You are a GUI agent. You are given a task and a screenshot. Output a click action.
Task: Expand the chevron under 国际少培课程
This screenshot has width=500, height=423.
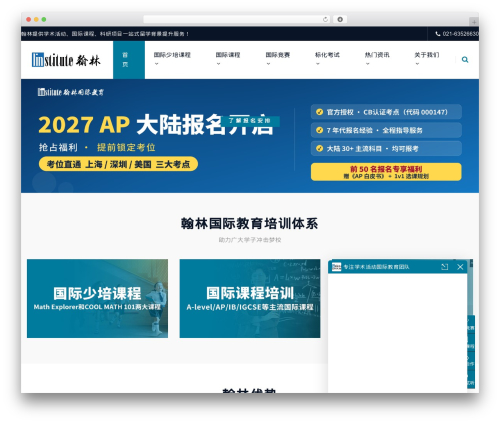[156, 64]
